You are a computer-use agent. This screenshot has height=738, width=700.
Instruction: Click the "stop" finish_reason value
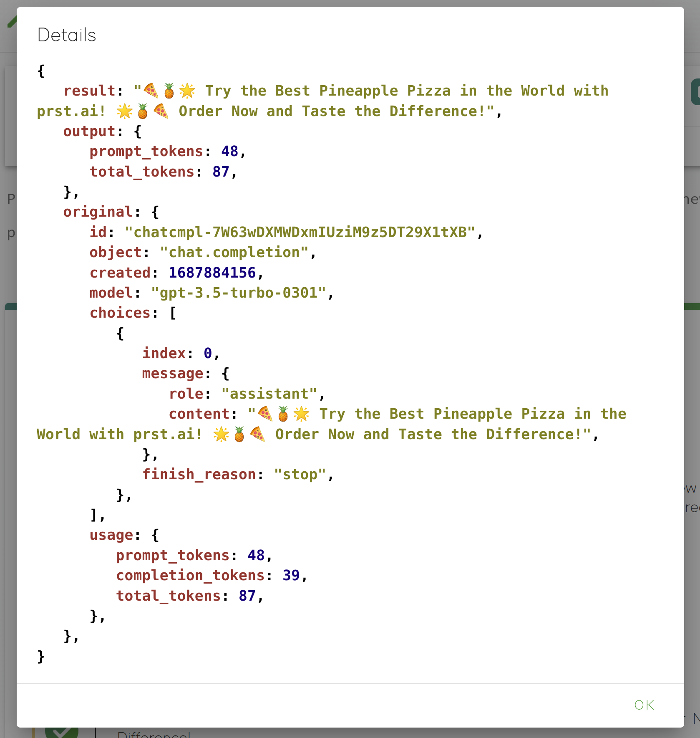pyautogui.click(x=300, y=475)
